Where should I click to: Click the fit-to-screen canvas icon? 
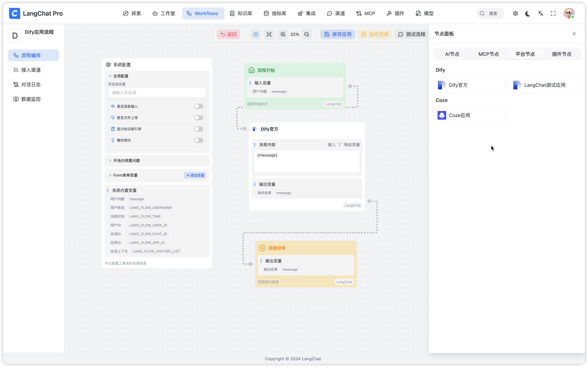tap(269, 34)
